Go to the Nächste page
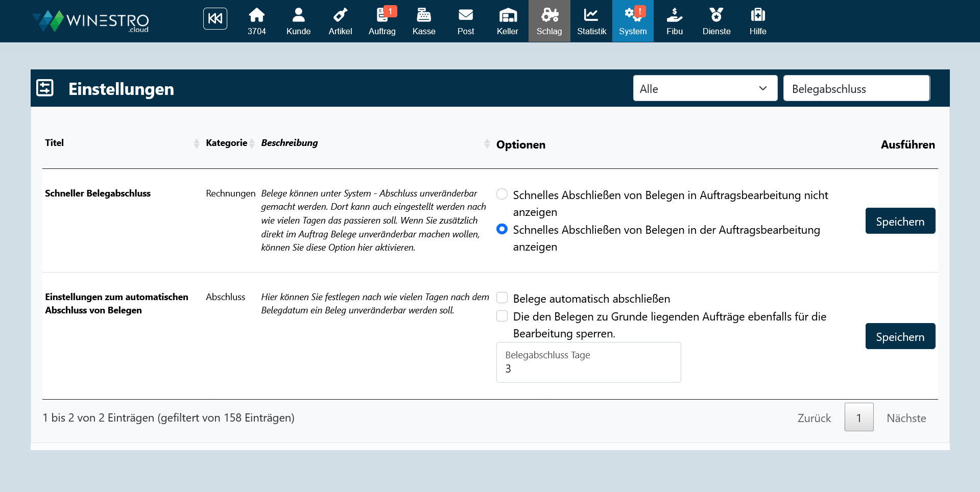Viewport: 980px width, 492px height. [906, 418]
